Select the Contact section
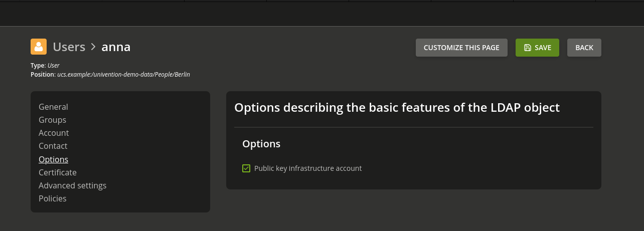This screenshot has height=231, width=644. point(53,146)
